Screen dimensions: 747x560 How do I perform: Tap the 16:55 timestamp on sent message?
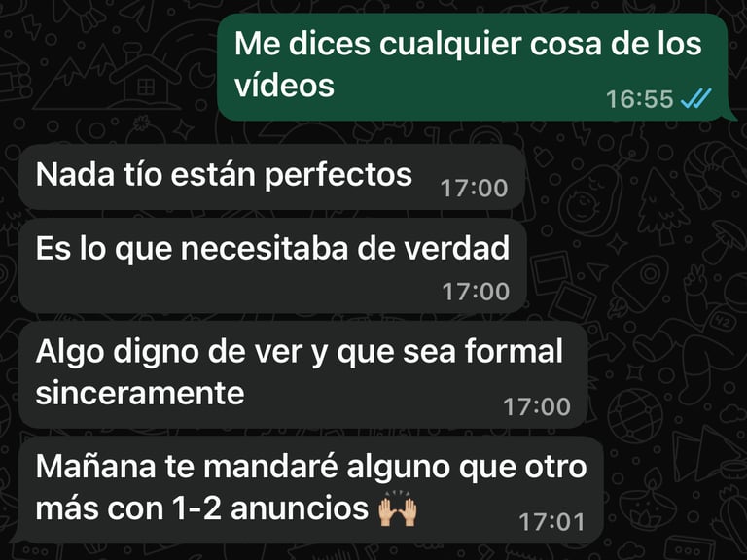click(639, 99)
